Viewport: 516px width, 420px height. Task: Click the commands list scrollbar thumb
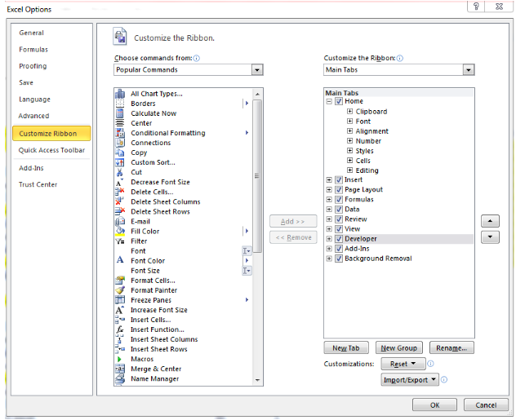pyautogui.click(x=257, y=176)
